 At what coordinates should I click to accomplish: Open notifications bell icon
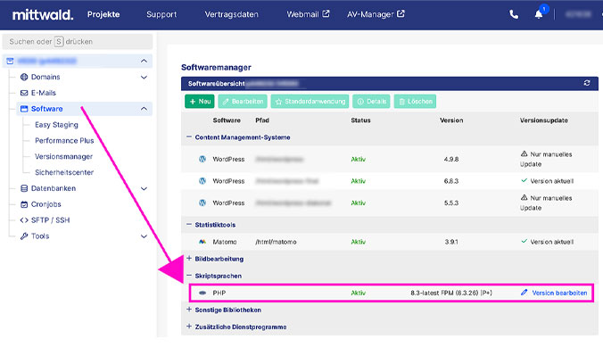coord(539,14)
